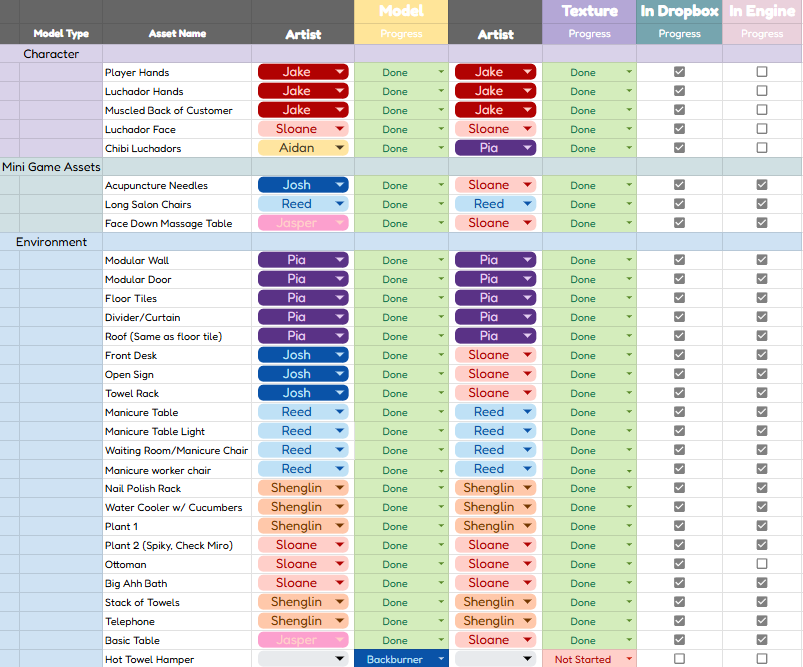803x667 pixels.
Task: Open the Pia dropdown for Modular Wall
Action: tap(302, 260)
